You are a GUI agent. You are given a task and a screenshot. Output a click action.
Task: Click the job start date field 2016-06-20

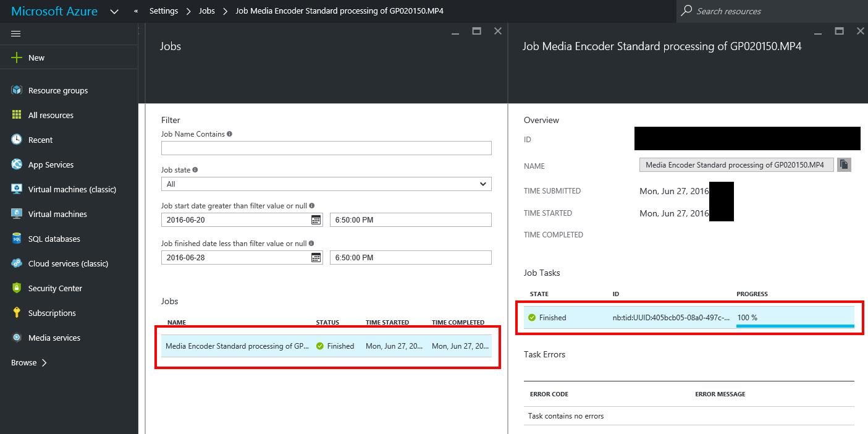(x=242, y=220)
